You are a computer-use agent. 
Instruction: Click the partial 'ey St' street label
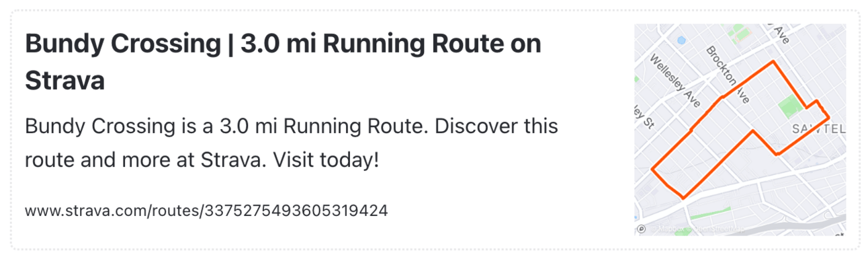(644, 116)
